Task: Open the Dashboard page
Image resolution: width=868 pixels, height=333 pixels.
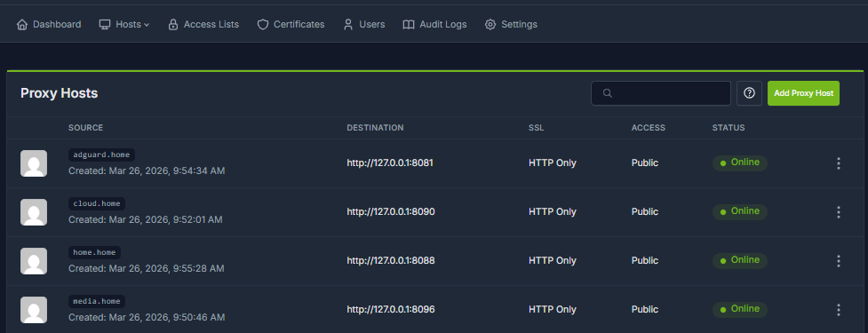Action: (49, 24)
